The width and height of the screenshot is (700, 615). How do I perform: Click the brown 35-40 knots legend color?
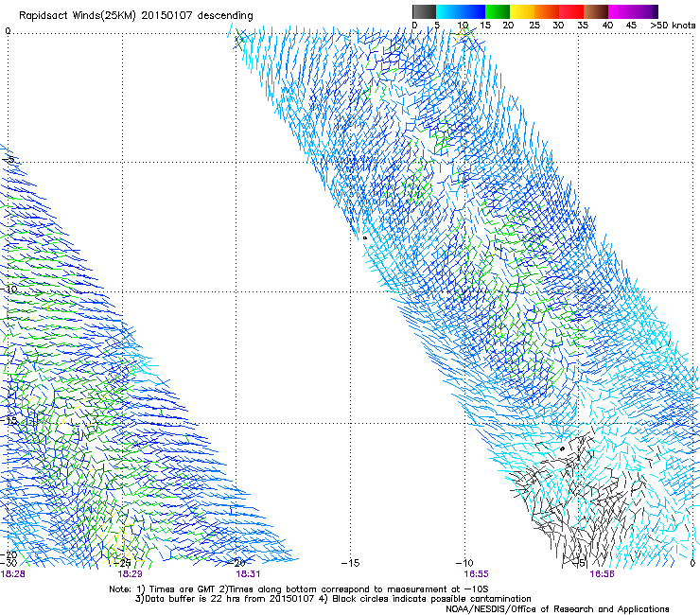[x=596, y=11]
